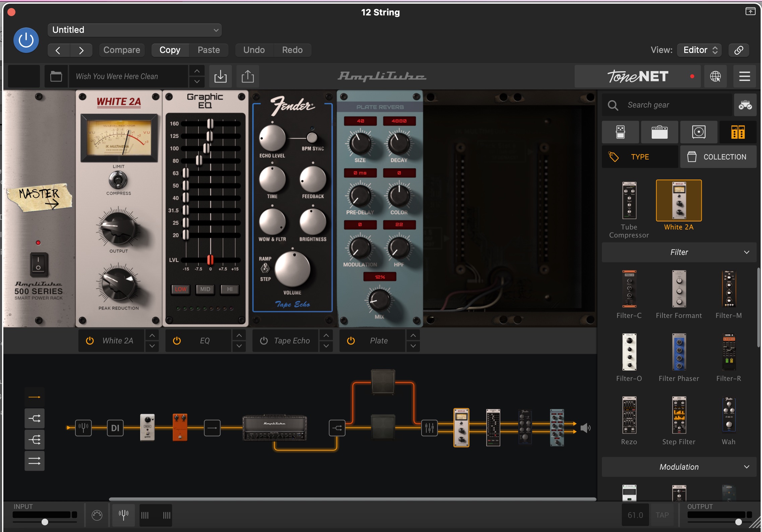Toggle Plate slot power
Viewport: 762px width, 532px height.
pos(351,341)
